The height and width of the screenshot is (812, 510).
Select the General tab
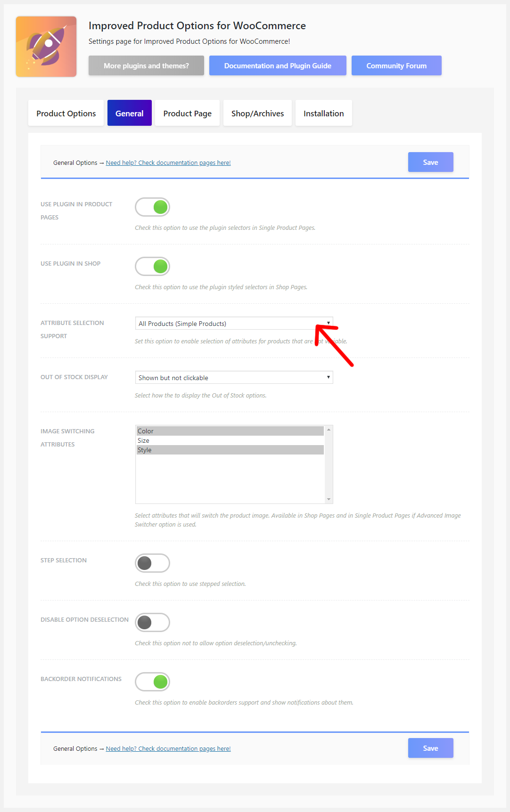(x=130, y=113)
